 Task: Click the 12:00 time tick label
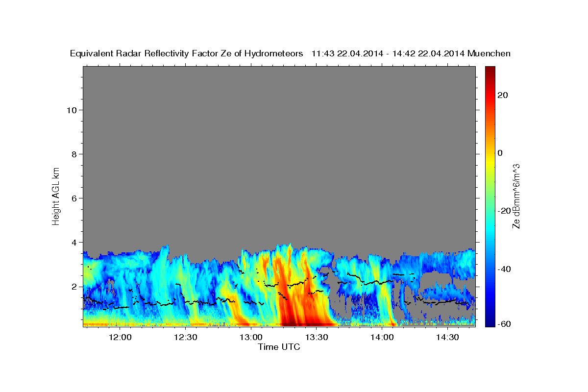[x=120, y=337]
